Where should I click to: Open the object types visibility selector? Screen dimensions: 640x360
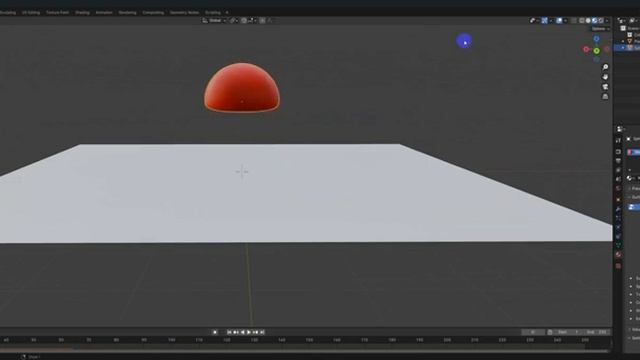coord(534,20)
